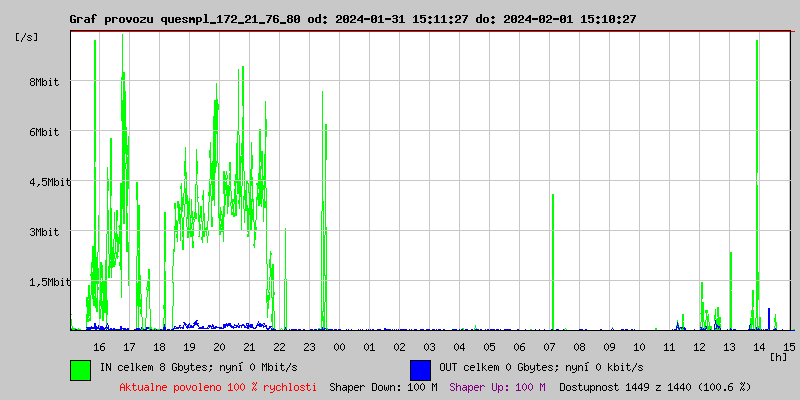This screenshot has width=800, height=400.
Task: Click the '[h]' hour unit label
Action: (x=778, y=356)
